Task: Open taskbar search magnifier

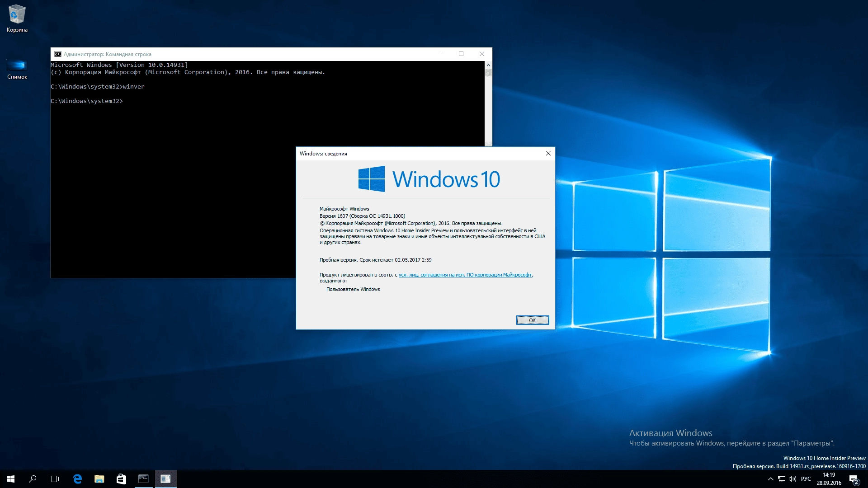Action: [33, 479]
